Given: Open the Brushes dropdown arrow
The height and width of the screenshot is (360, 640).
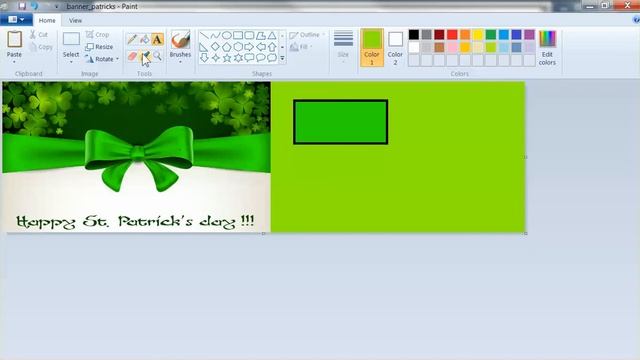Looking at the screenshot, I should click(180, 62).
